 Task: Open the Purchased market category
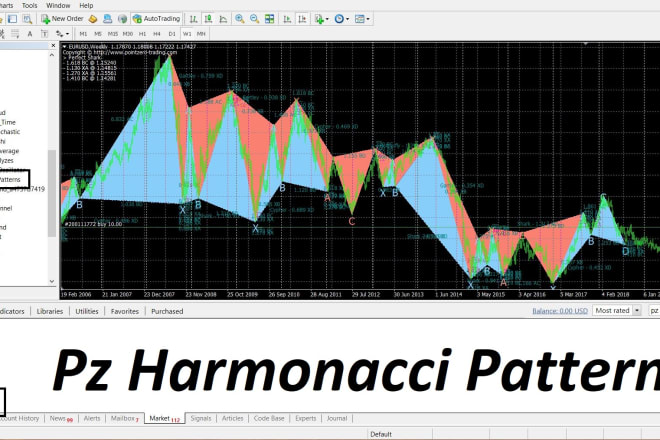[167, 311]
